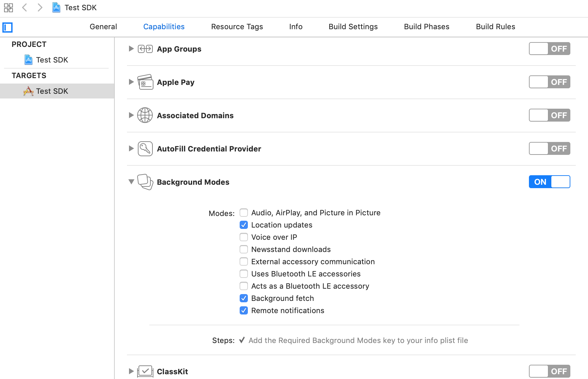
Task: Uncheck Remote notifications mode
Action: pyautogui.click(x=244, y=310)
